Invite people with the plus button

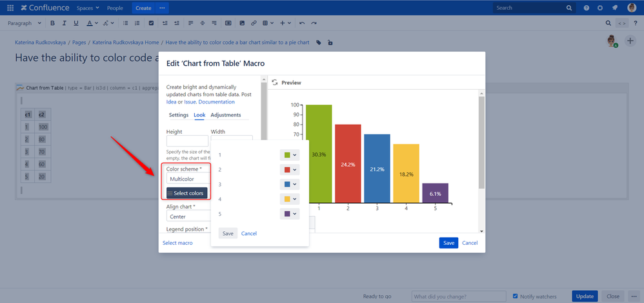click(630, 41)
